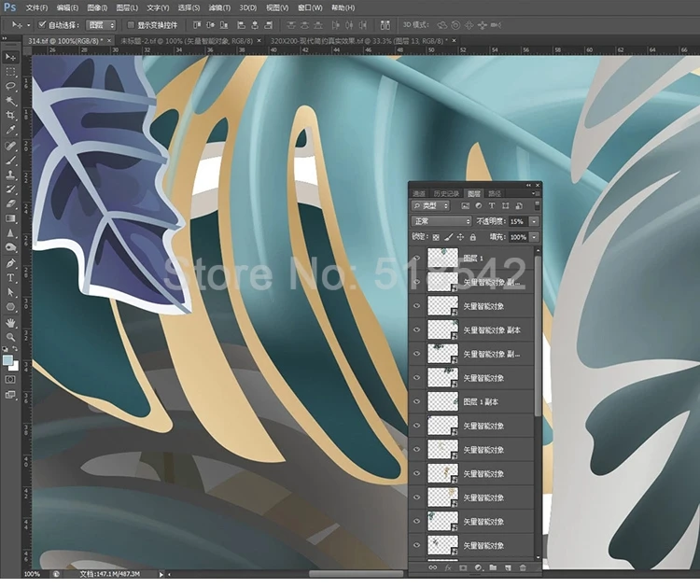This screenshot has height=588, width=700.
Task: Click the foreground color swatch
Action: pos(7,359)
